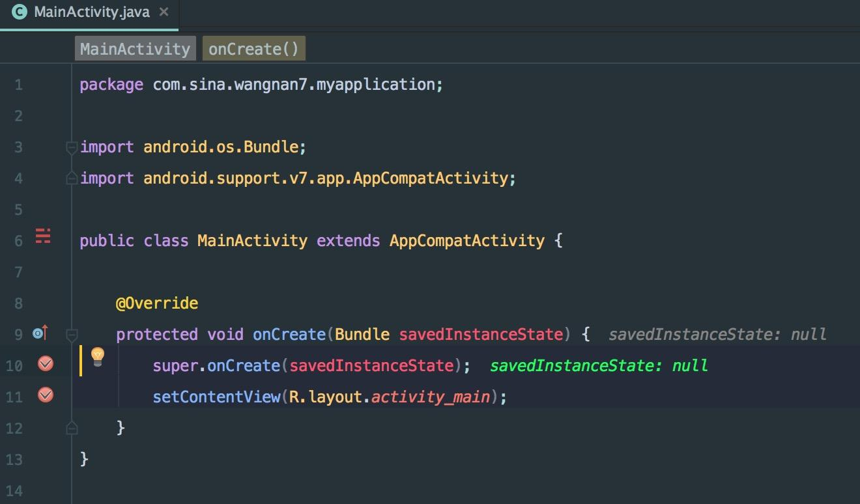This screenshot has width=860, height=504.
Task: Click the MainActivity class name on line 6
Action: 252,241
